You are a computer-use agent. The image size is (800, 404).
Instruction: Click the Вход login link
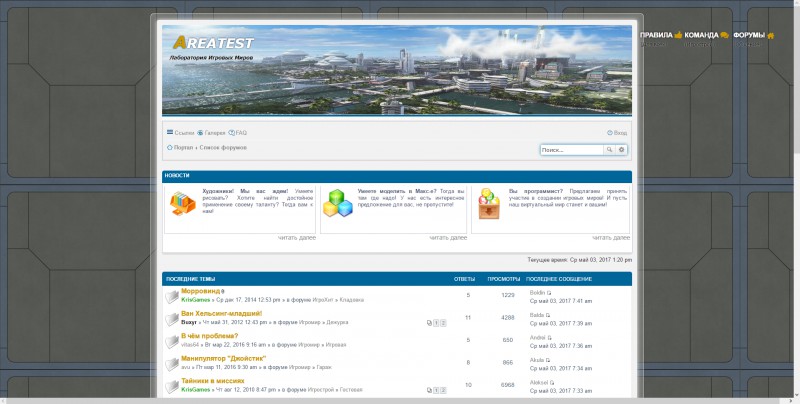[620, 133]
